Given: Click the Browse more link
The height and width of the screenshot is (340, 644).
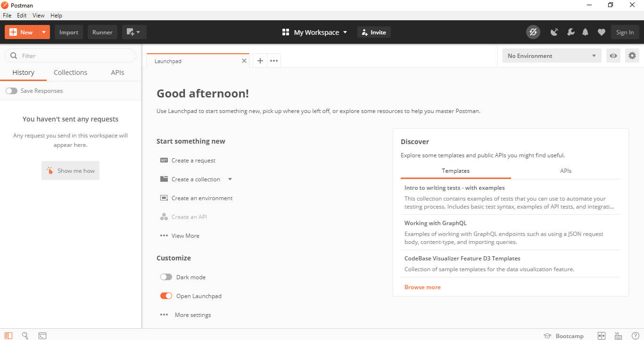Looking at the screenshot, I should pos(422,287).
